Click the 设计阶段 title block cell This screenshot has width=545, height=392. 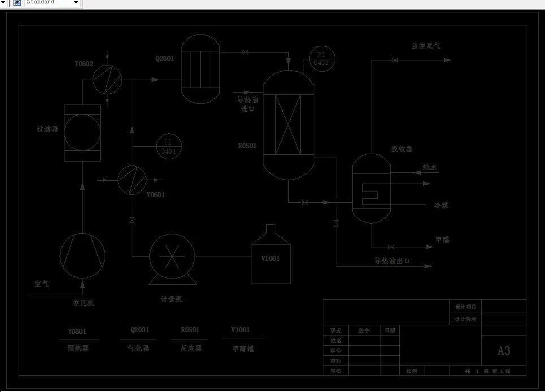click(x=465, y=319)
